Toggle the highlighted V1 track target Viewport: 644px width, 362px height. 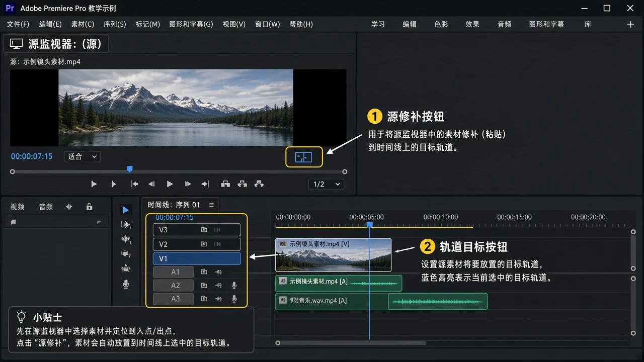coord(197,258)
